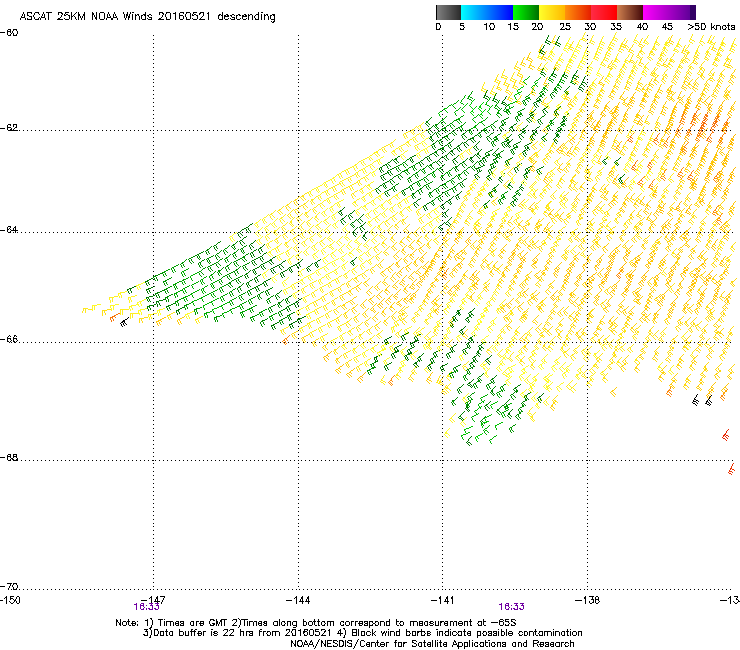Screen dimensions: 740x650
Task: Click the yellow 20-25 knots color segment
Action: [x=552, y=12]
